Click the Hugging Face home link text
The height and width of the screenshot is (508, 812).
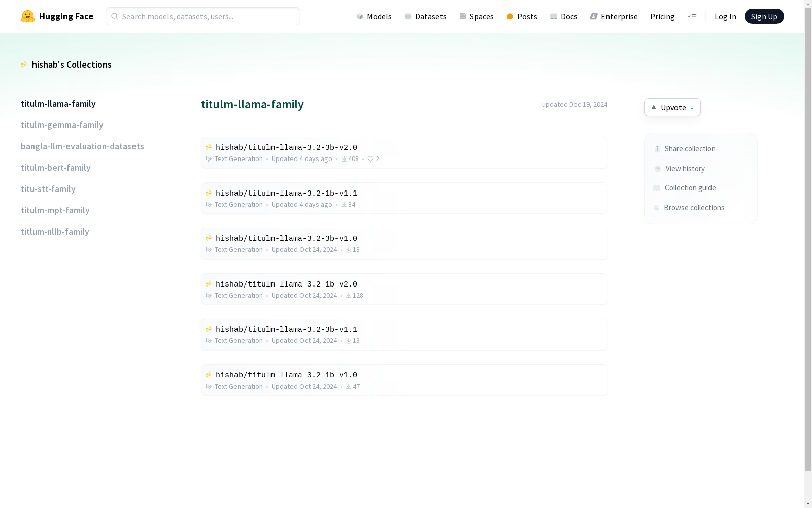click(66, 16)
